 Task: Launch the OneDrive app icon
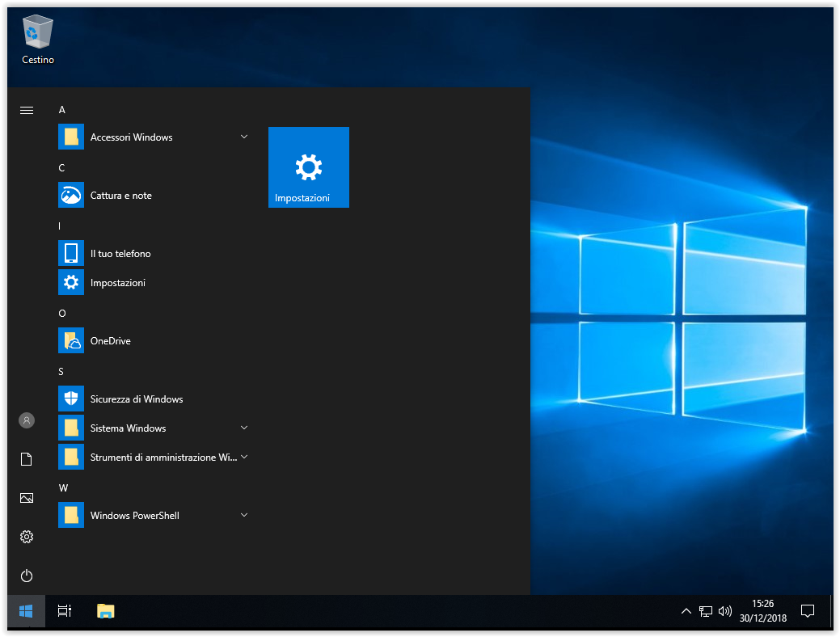(70, 340)
